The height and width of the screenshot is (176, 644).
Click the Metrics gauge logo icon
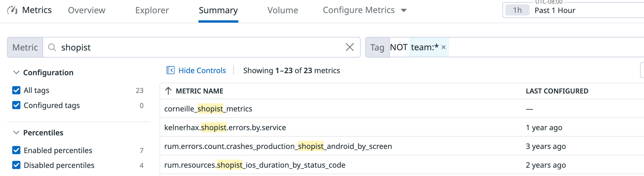pos(12,10)
